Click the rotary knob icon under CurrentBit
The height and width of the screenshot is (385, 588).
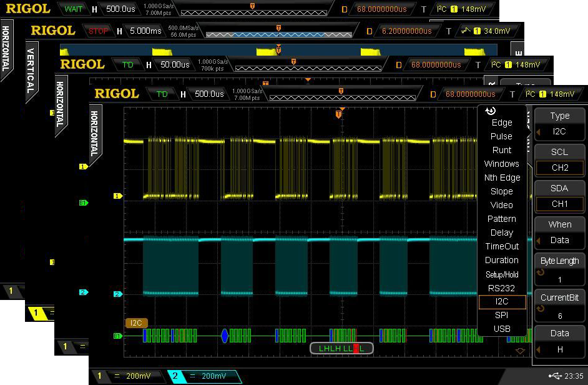tap(541, 309)
